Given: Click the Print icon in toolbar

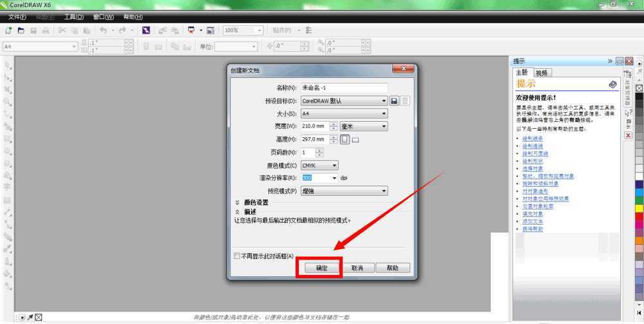Looking at the screenshot, I should 46,30.
